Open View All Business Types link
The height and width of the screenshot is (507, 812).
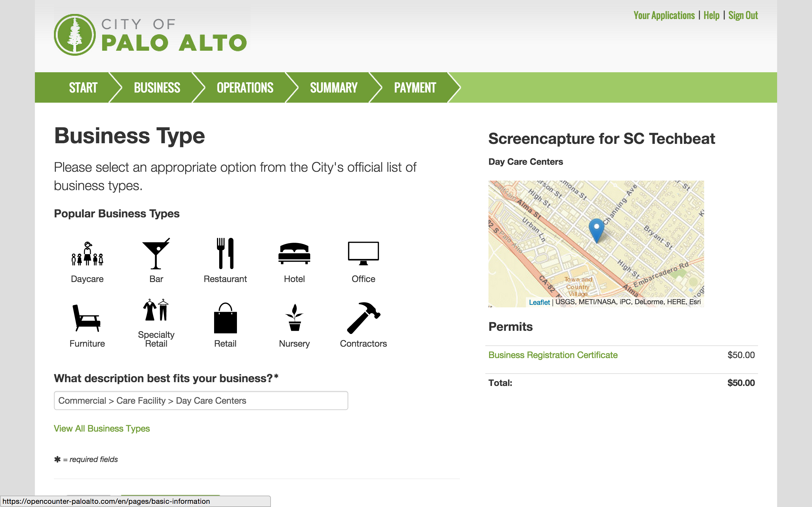click(x=102, y=428)
